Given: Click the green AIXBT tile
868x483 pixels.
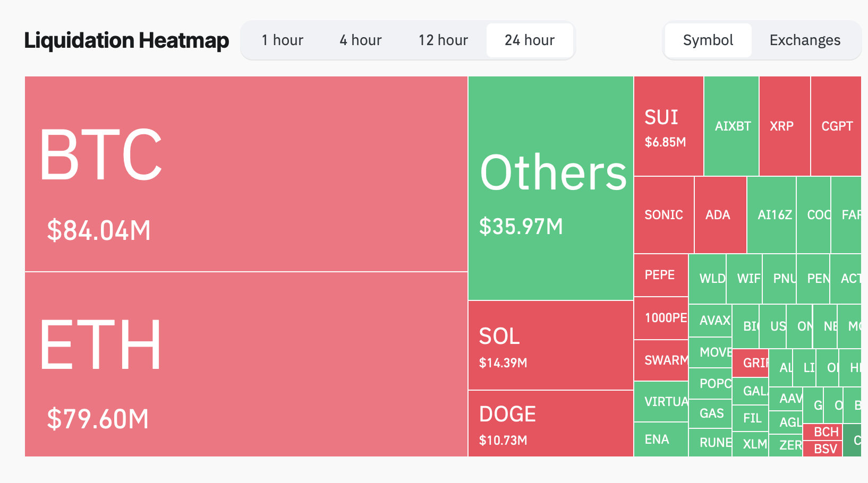Looking at the screenshot, I should (x=731, y=126).
